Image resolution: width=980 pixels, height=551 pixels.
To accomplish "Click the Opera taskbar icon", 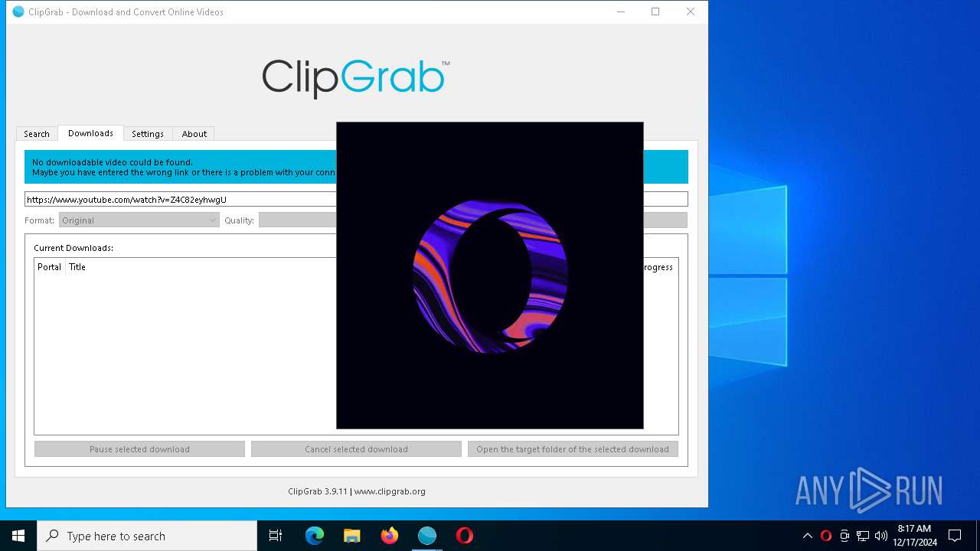I will tap(465, 536).
